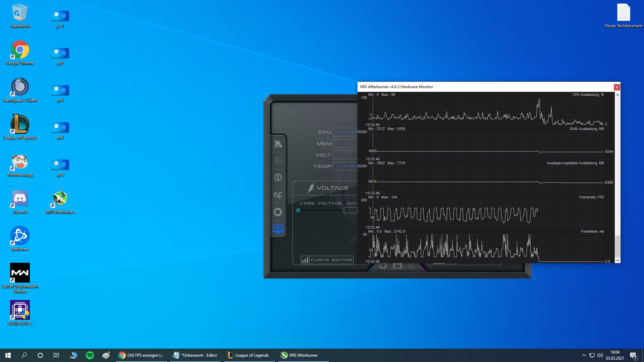Open the Curve Editor button

[x=327, y=260]
